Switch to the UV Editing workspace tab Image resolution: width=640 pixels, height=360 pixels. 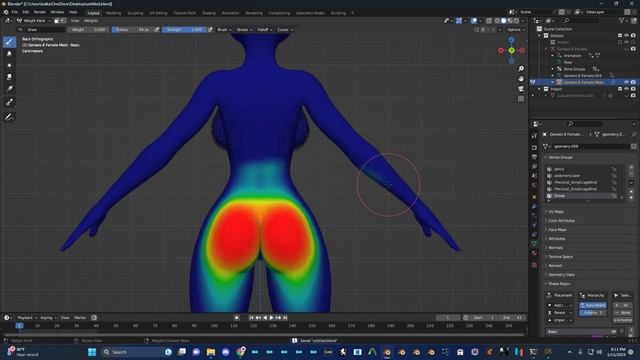click(158, 13)
